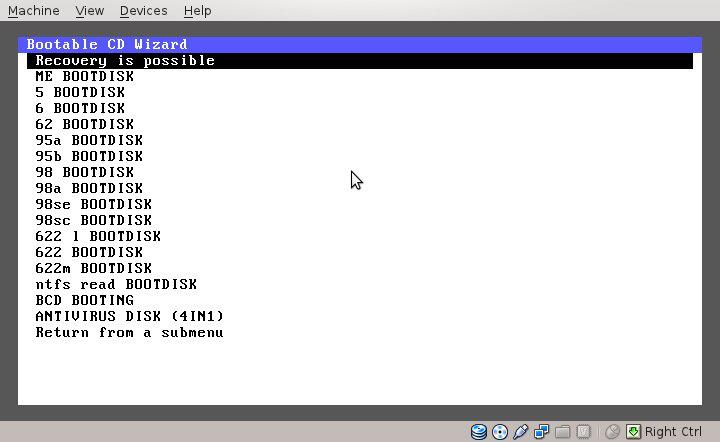The width and height of the screenshot is (720, 442).
Task: Open the Machine menu
Action: click(34, 10)
